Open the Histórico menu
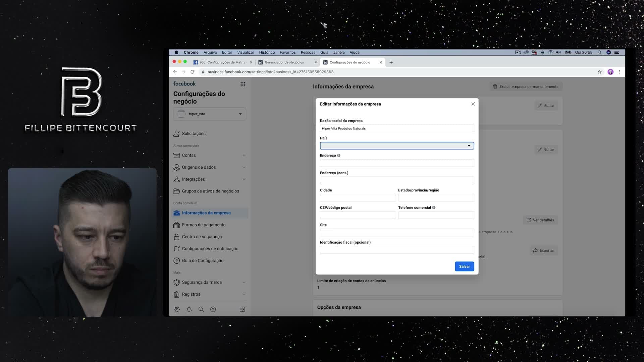The height and width of the screenshot is (362, 644). click(267, 52)
